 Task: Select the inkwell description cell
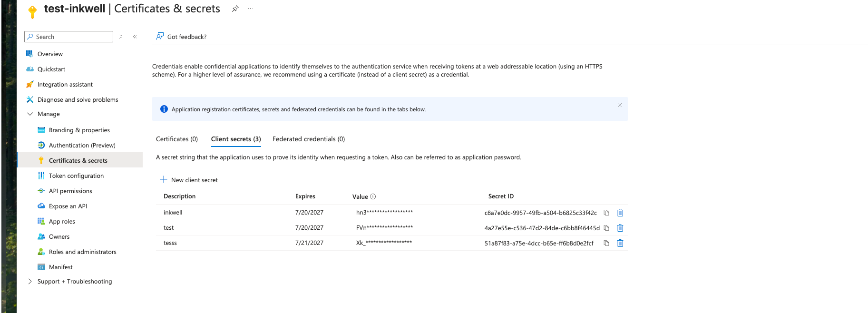pyautogui.click(x=173, y=213)
